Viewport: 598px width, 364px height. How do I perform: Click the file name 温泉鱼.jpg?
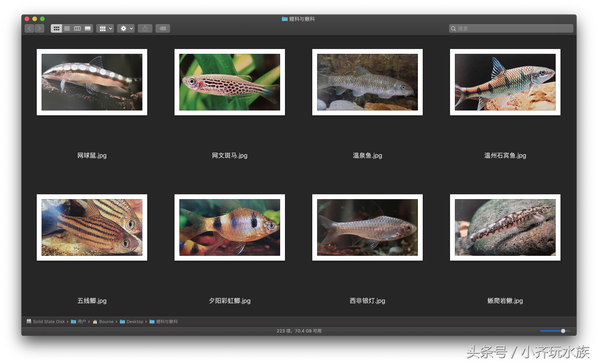pyautogui.click(x=367, y=156)
